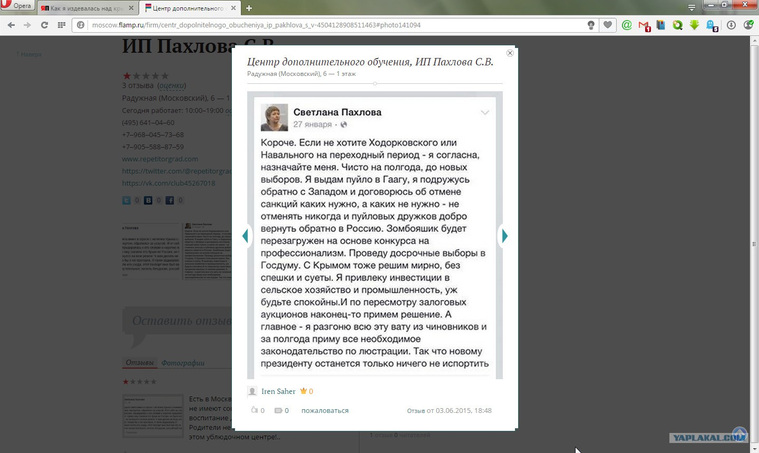Share via the VK icon

[148, 200]
